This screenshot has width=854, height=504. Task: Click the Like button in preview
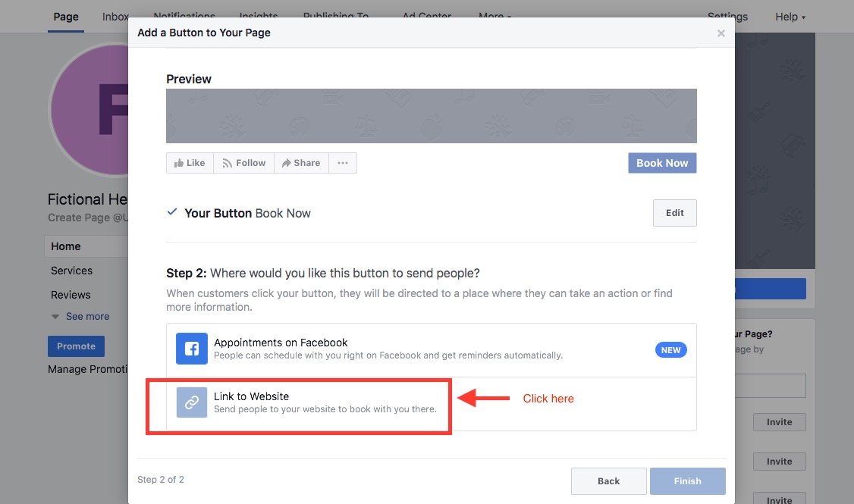(x=190, y=163)
